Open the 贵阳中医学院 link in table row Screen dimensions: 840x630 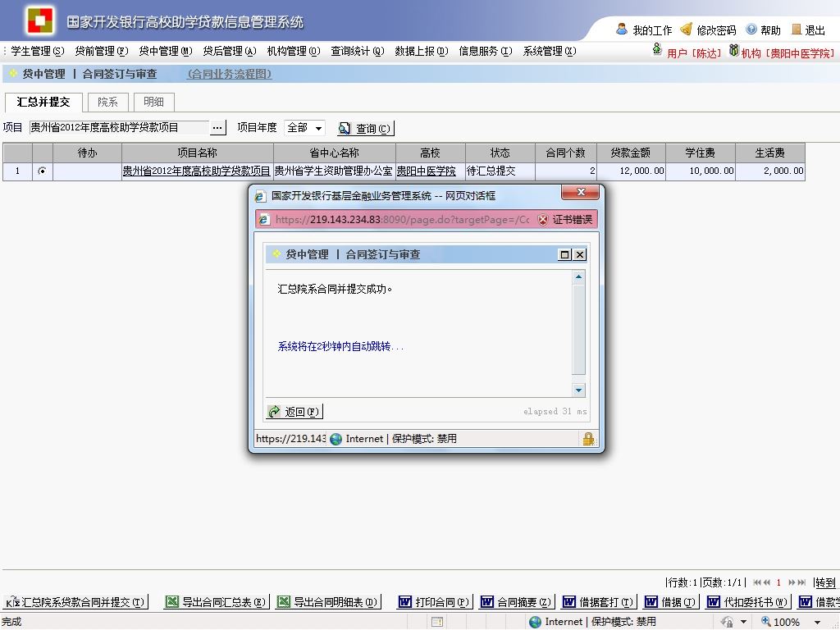[x=426, y=171]
